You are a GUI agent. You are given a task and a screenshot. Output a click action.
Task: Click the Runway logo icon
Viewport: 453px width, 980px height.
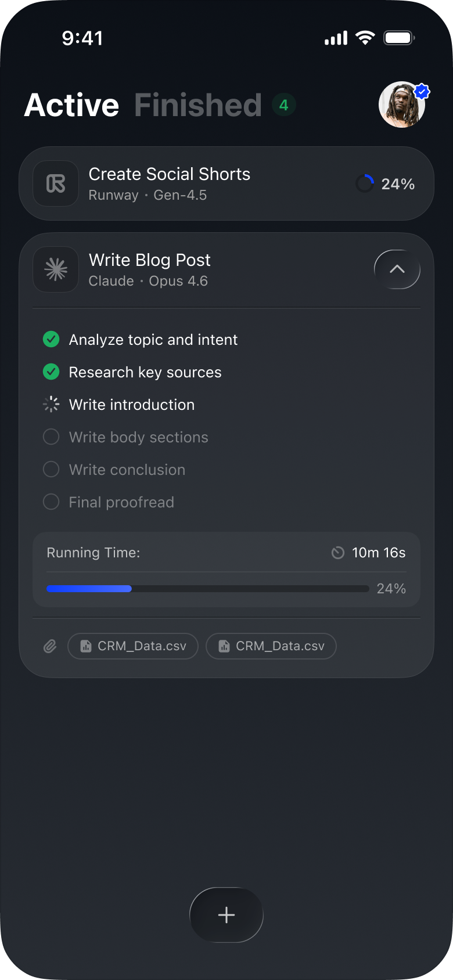[x=56, y=183]
